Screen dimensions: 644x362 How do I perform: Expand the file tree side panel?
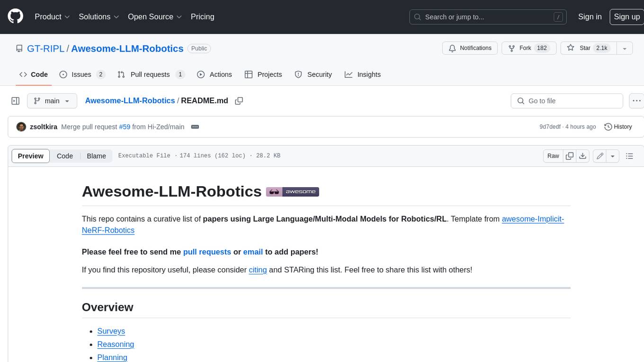[15, 101]
